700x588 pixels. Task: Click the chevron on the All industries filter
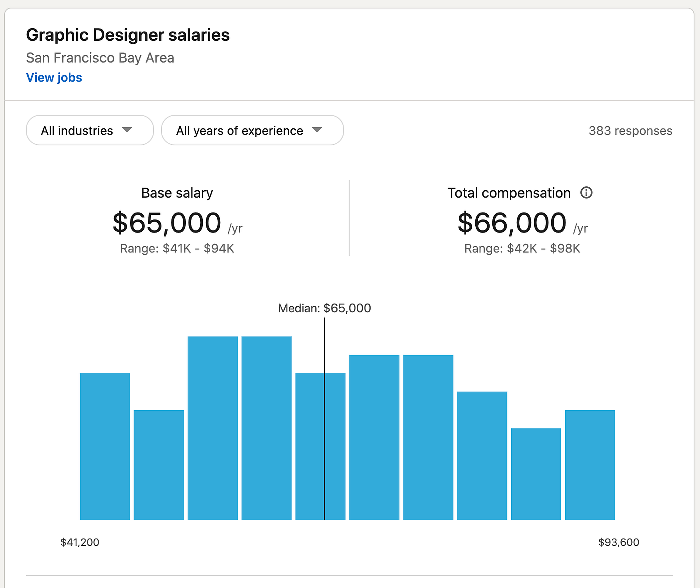[127, 130]
